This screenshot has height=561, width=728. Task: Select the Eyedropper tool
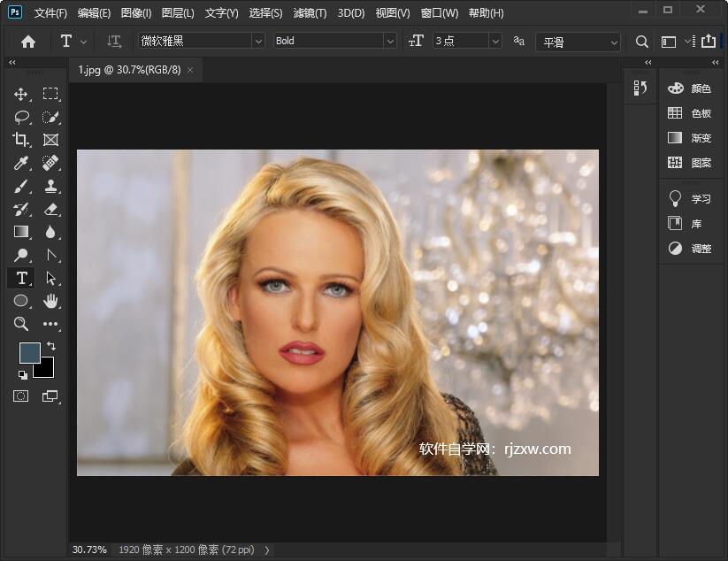click(x=21, y=163)
